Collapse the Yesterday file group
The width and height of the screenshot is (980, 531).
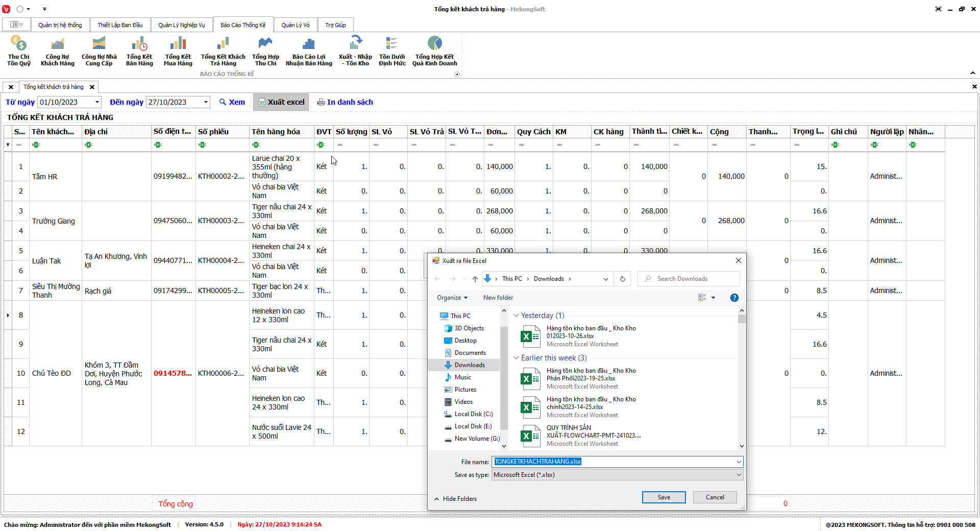click(x=516, y=316)
